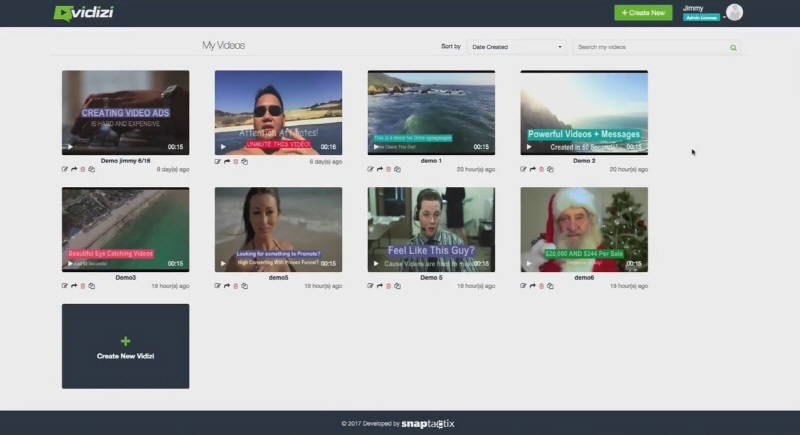Play the Feel Like This Guy video
Image resolution: width=800 pixels, height=435 pixels.
point(376,264)
